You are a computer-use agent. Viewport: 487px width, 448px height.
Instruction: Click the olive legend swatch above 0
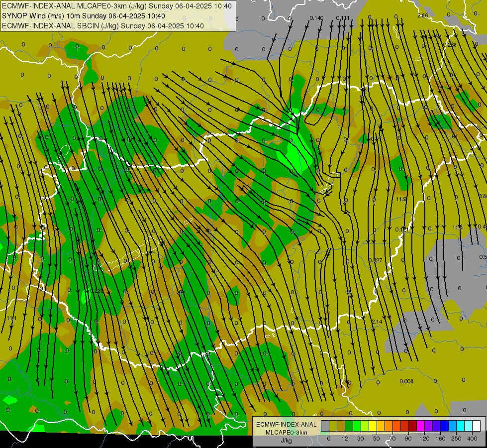[x=333, y=426]
